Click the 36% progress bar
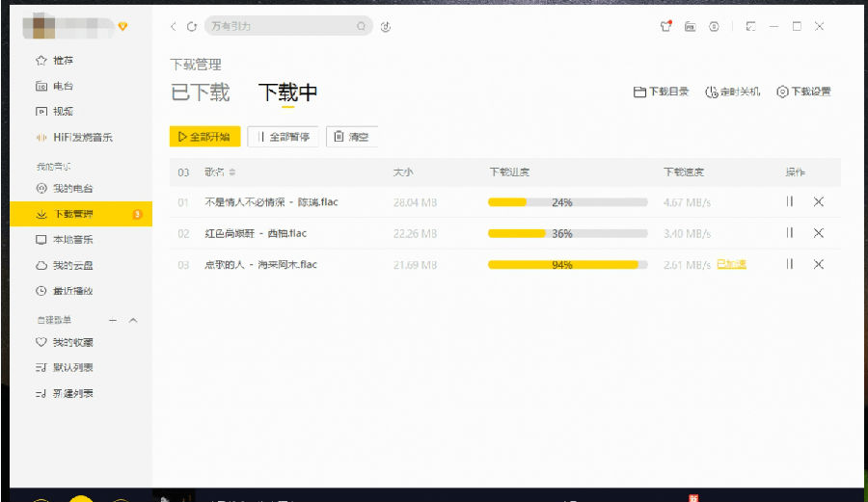This screenshot has height=502, width=868. tap(568, 233)
